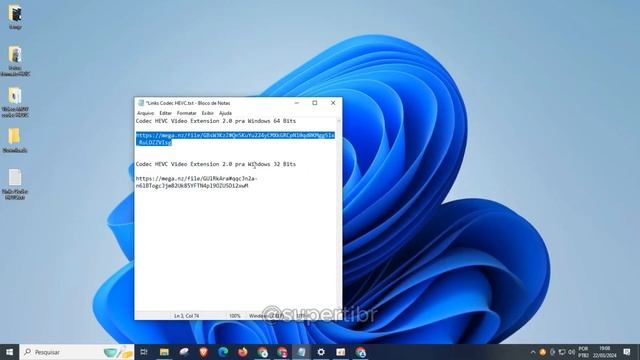Viewport: 640px width, 360px height.
Task: Open File Explorer from the taskbar
Action: [x=164, y=352]
